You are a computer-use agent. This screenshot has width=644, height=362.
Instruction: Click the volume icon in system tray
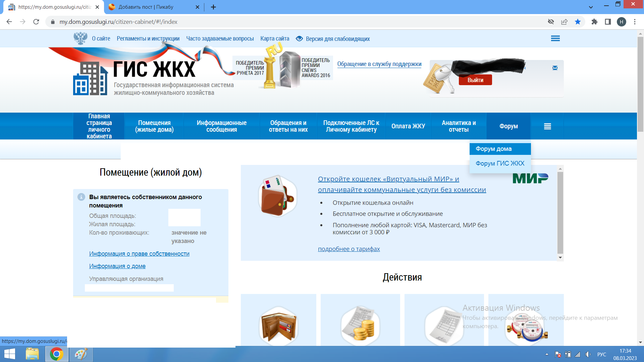pos(588,354)
